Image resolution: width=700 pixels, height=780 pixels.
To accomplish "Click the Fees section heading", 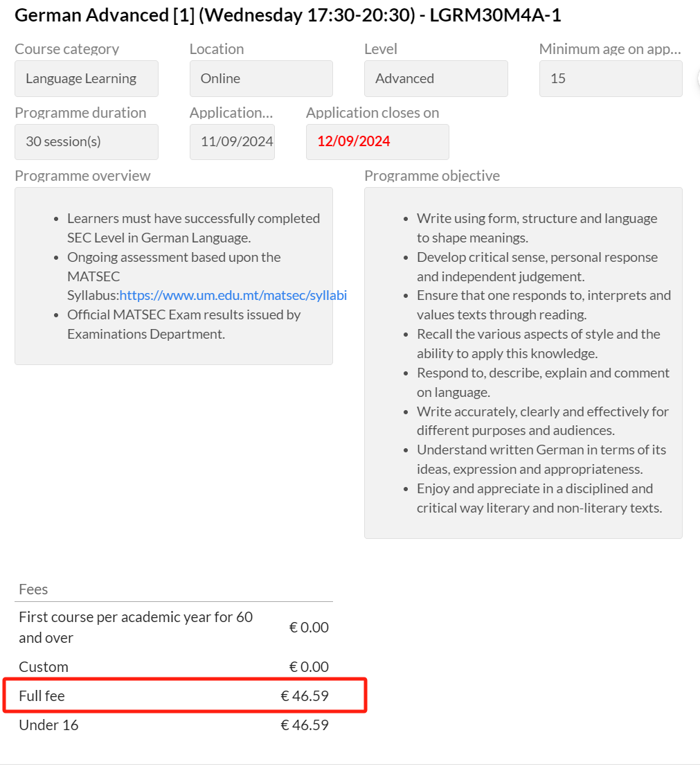I will tap(33, 590).
